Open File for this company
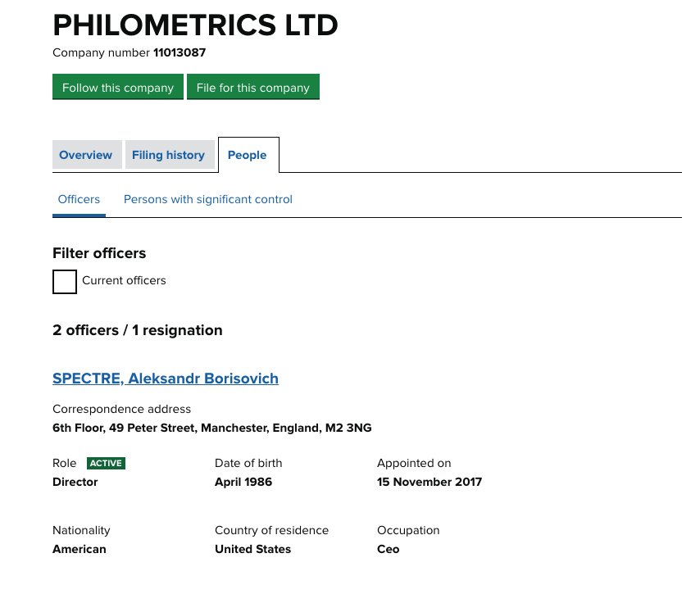Screen dimensions: 700x594 pyautogui.click(x=253, y=87)
